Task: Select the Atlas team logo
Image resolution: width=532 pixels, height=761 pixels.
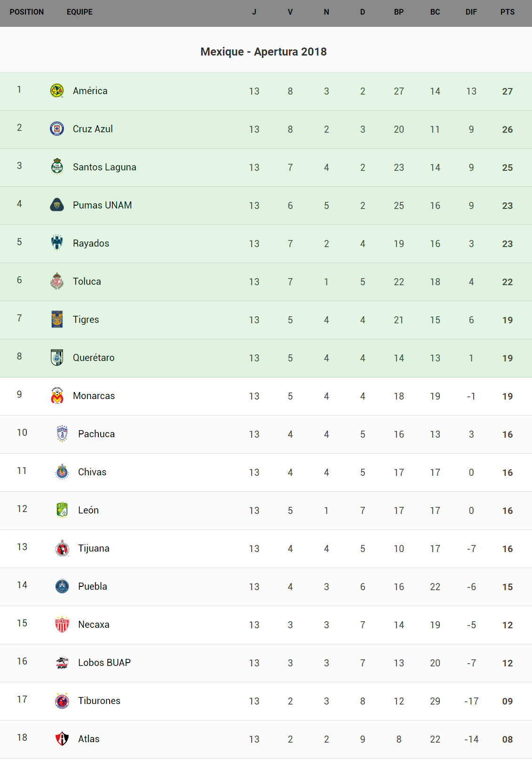Action: click(x=62, y=738)
